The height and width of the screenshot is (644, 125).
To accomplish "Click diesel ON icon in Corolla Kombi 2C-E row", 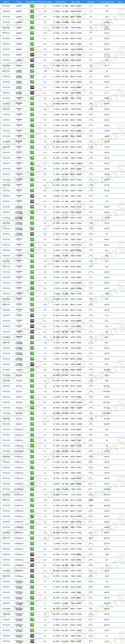I will point(32,641).
